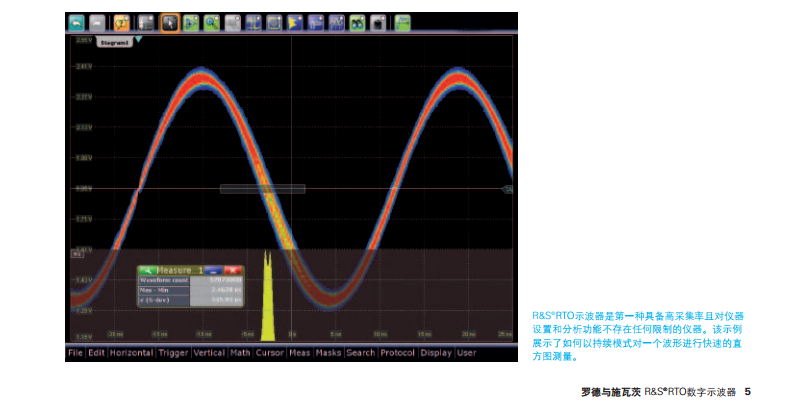Click the green toolbar icon at far right
This screenshot has height=419, width=785.
pos(403,21)
